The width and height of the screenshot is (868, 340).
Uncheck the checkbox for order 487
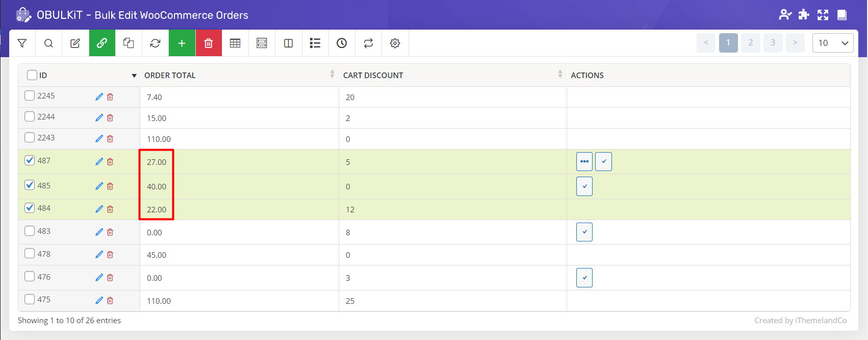[x=30, y=160]
